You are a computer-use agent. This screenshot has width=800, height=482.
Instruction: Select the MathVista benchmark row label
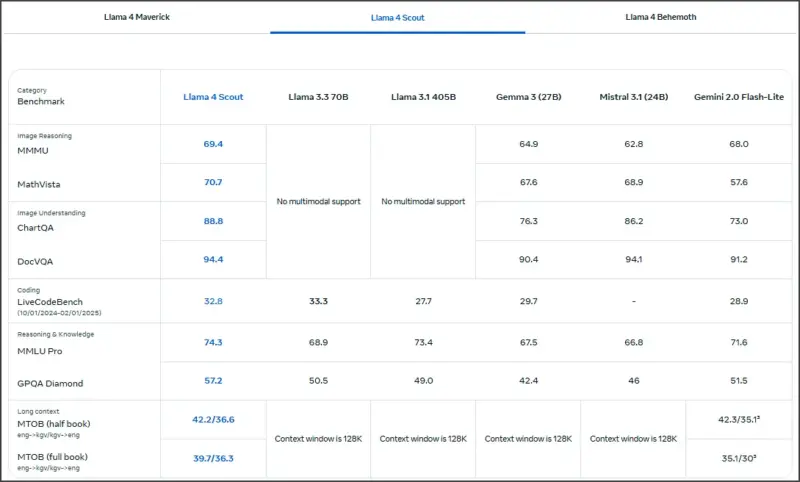pyautogui.click(x=39, y=184)
